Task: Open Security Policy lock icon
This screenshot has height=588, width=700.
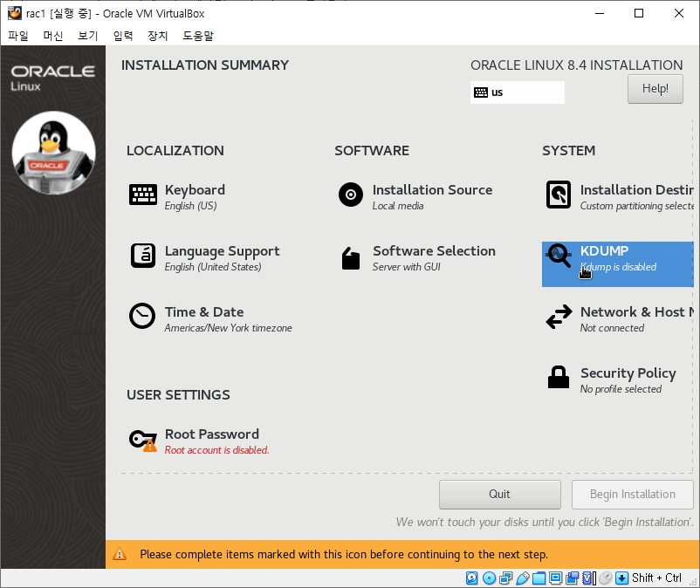Action: pyautogui.click(x=559, y=378)
